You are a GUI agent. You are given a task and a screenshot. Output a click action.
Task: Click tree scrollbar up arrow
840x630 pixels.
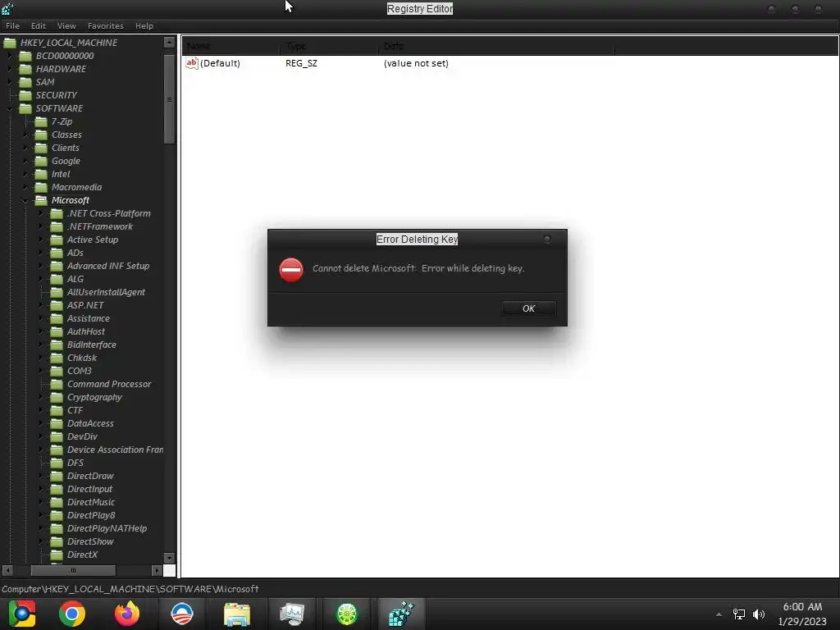coord(169,43)
